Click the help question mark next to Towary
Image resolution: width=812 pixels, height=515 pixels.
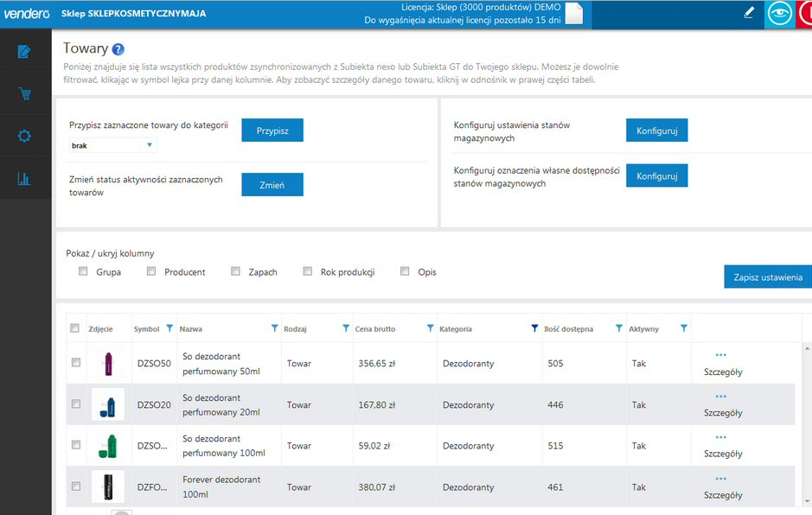[x=118, y=49]
